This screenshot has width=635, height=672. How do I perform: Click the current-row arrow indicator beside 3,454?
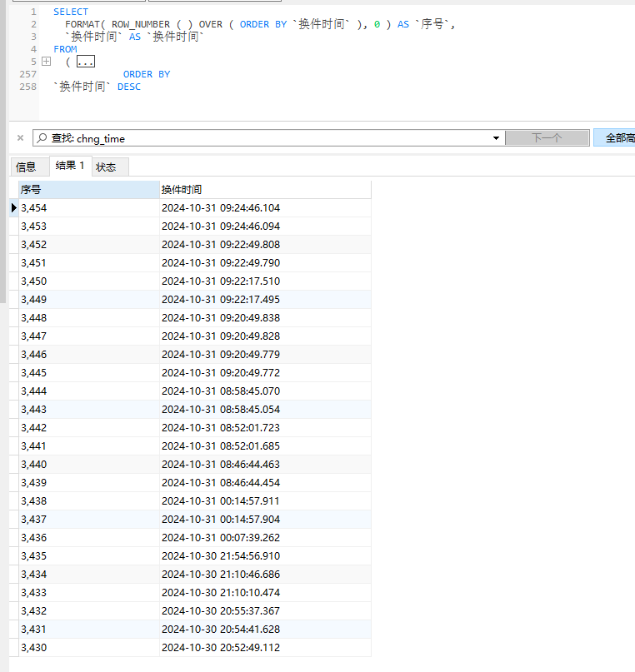point(13,207)
